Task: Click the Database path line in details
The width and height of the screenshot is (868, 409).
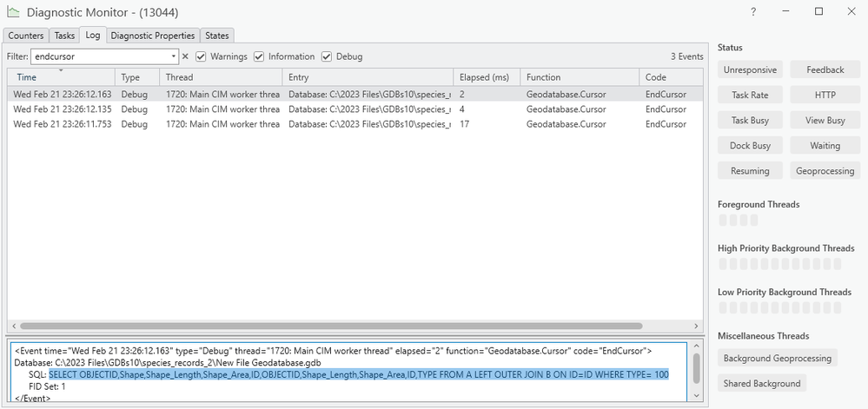Action: pos(167,362)
